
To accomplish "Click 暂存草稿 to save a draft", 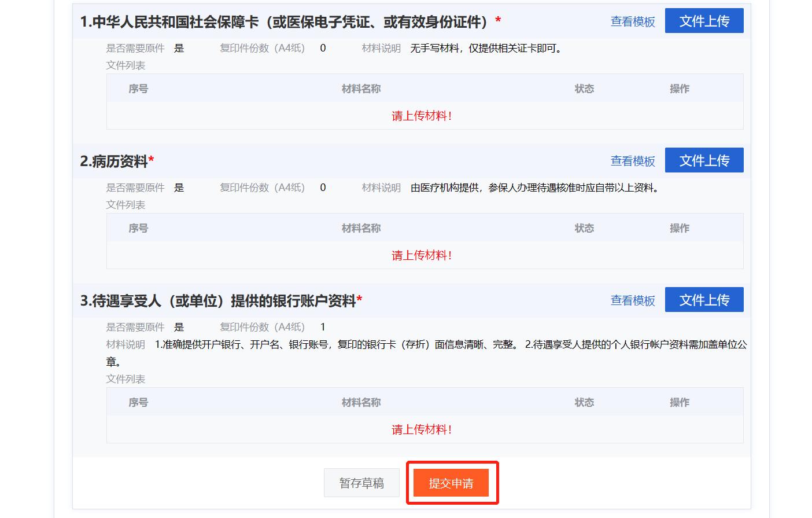I will 361,483.
